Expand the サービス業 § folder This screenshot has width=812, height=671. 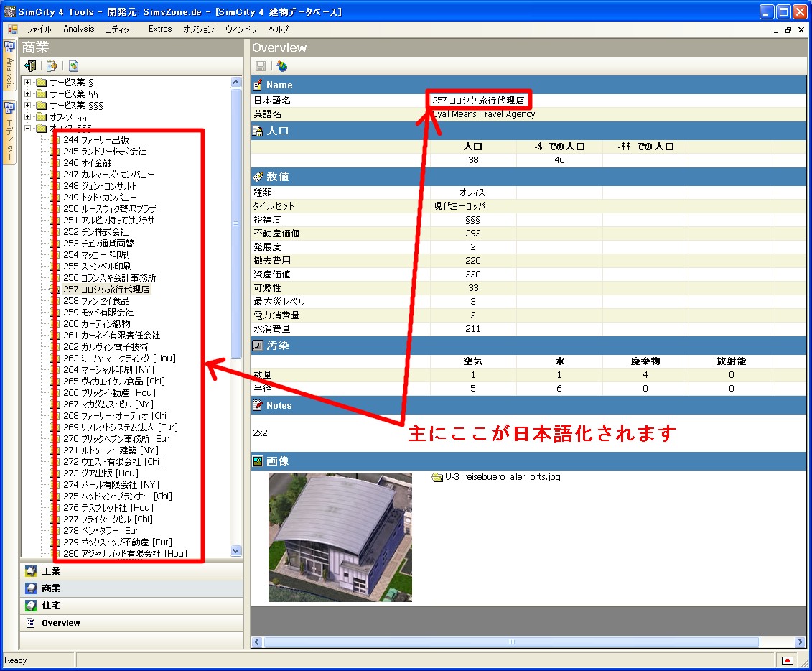[28, 82]
